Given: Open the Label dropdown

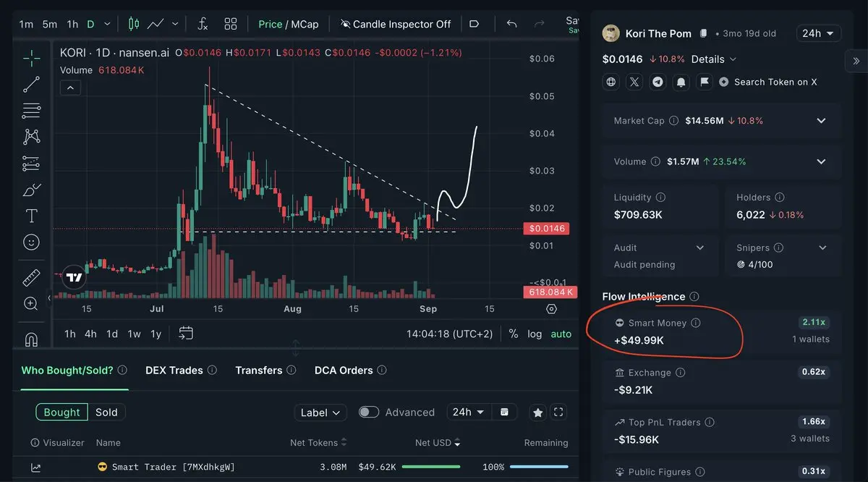Looking at the screenshot, I should 320,413.
